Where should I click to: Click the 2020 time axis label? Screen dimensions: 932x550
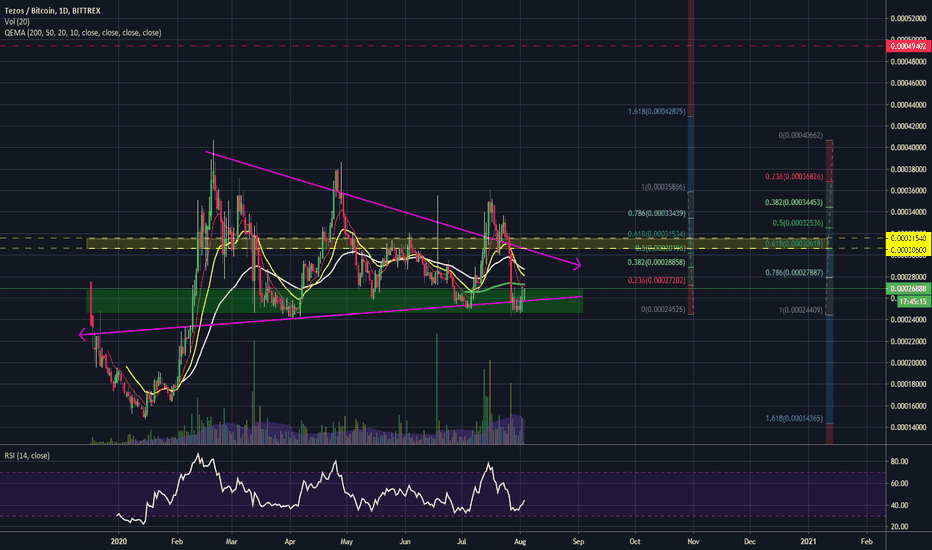point(119,542)
